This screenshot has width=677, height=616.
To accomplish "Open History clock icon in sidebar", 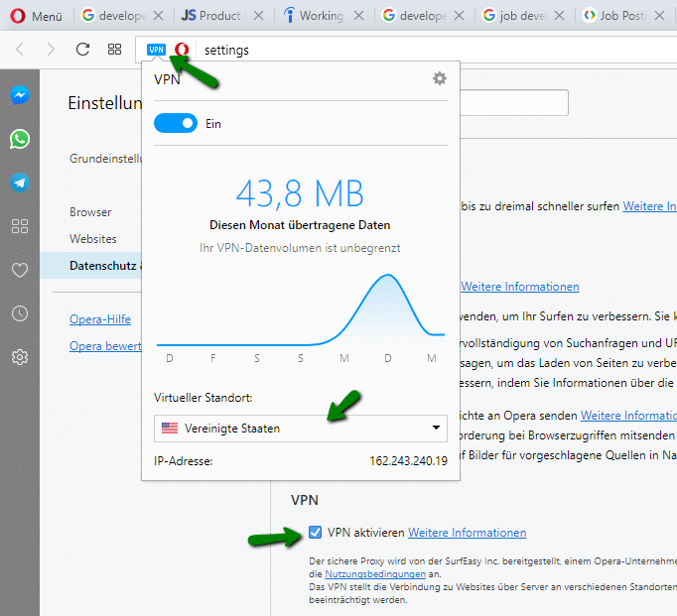I will (20, 313).
